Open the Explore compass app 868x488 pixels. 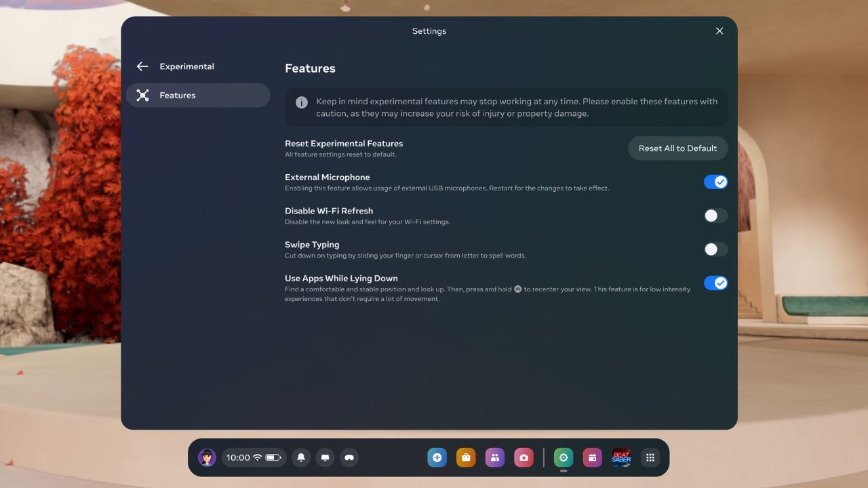tap(437, 457)
